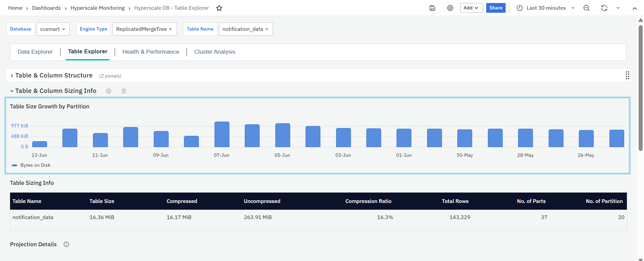Open the ReplicatedMergeTree engine dropdown
644x261 pixels.
(x=144, y=29)
